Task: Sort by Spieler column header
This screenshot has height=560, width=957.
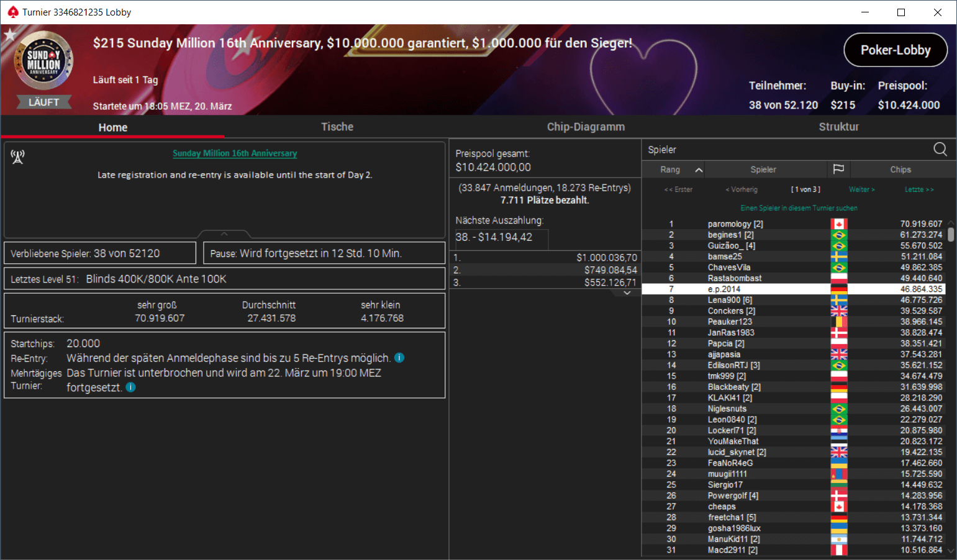Action: coord(763,169)
